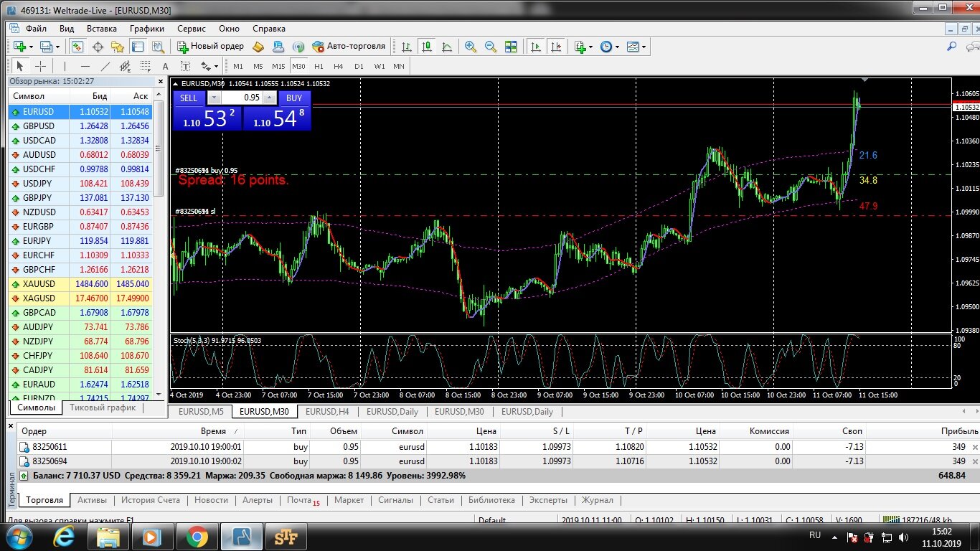Screen dimensions: 980x551
Task: Open the new chart dropdown arrow
Action: [x=30, y=47]
